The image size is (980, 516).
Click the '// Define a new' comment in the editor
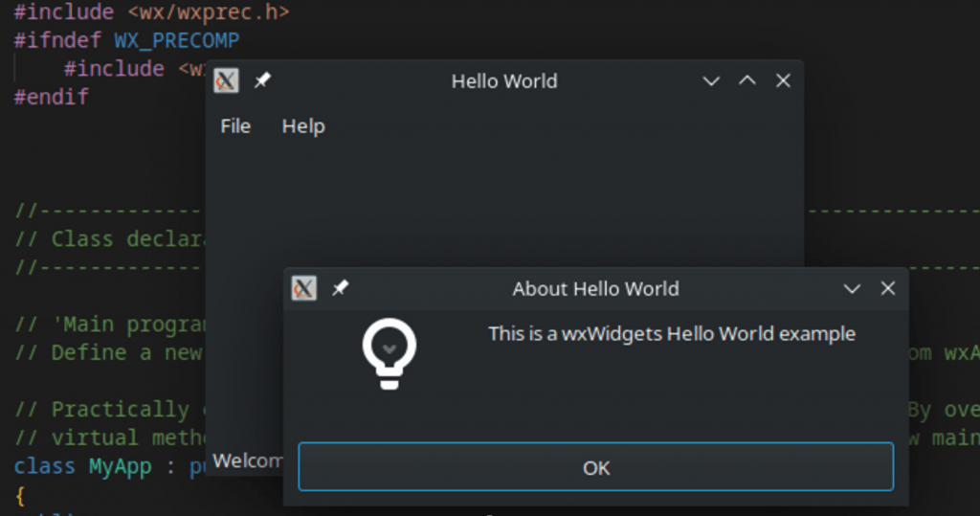(109, 352)
